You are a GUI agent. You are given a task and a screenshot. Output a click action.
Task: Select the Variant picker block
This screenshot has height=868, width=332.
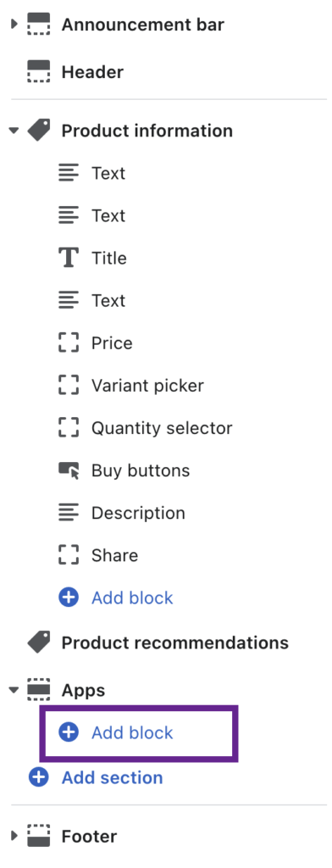click(x=147, y=386)
